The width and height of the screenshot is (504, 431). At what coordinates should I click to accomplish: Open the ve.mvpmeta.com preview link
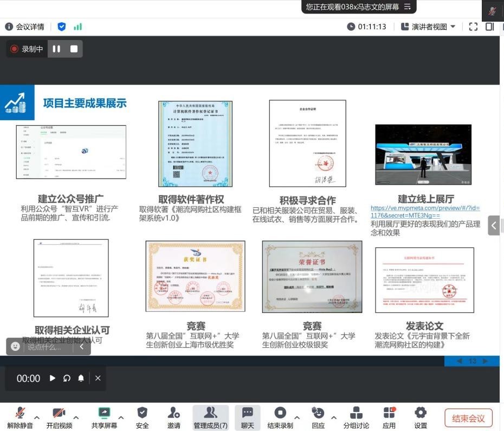[425, 212]
